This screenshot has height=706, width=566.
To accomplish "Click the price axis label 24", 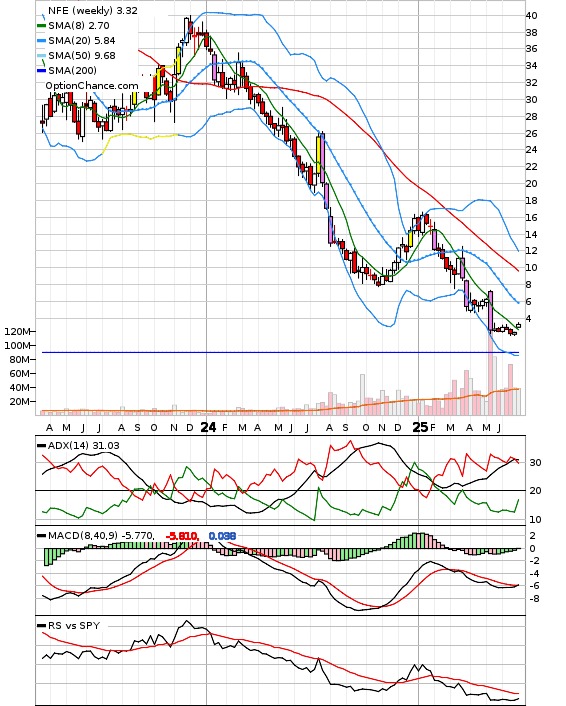I will [x=531, y=150].
